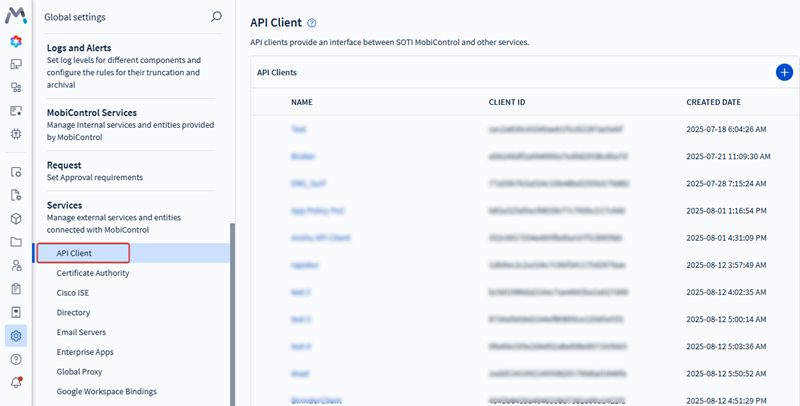The height and width of the screenshot is (406, 800).
Task: Click the help icon beside API Client title
Action: coord(312,23)
